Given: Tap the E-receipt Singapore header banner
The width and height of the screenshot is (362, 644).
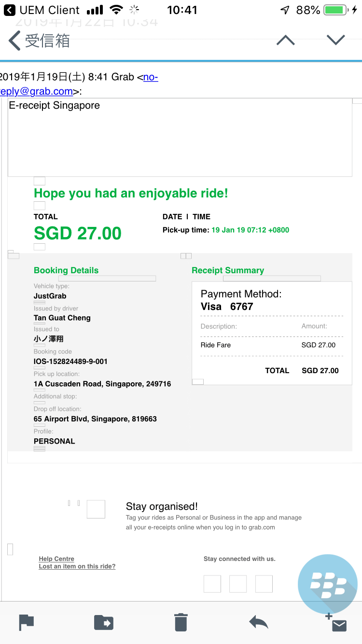Looking at the screenshot, I should (180, 137).
